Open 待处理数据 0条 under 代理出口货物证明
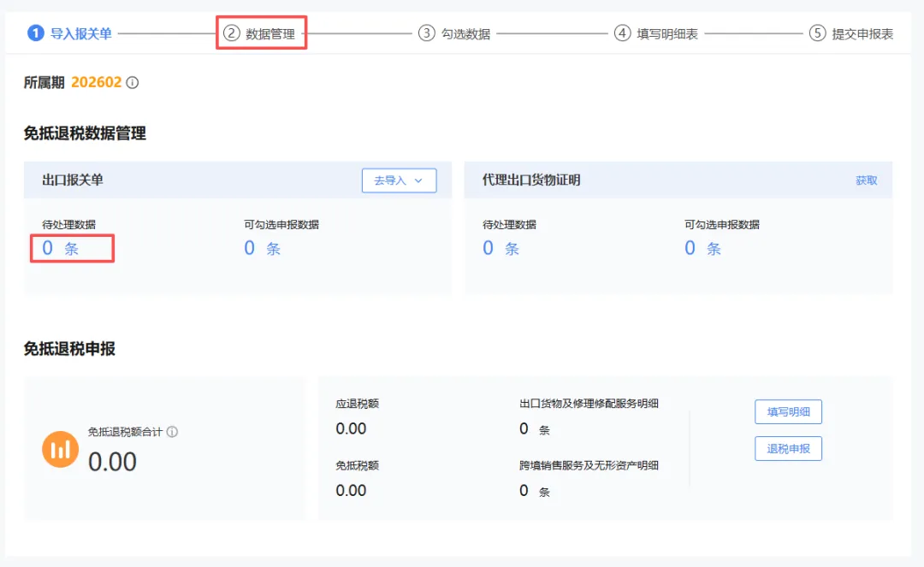Screen dimensions: 924x567 tap(500, 247)
